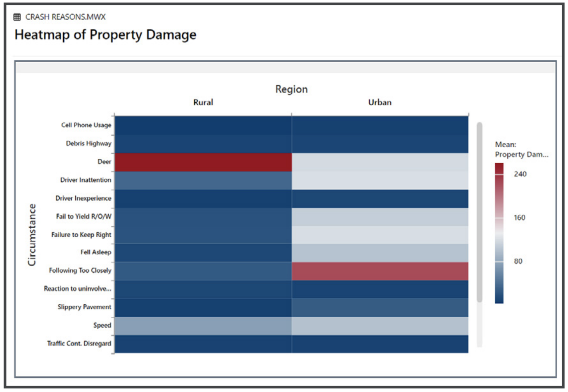Select the red Following Too Closely Urban cell
Viewport: 568px width, 392px height.
point(380,271)
